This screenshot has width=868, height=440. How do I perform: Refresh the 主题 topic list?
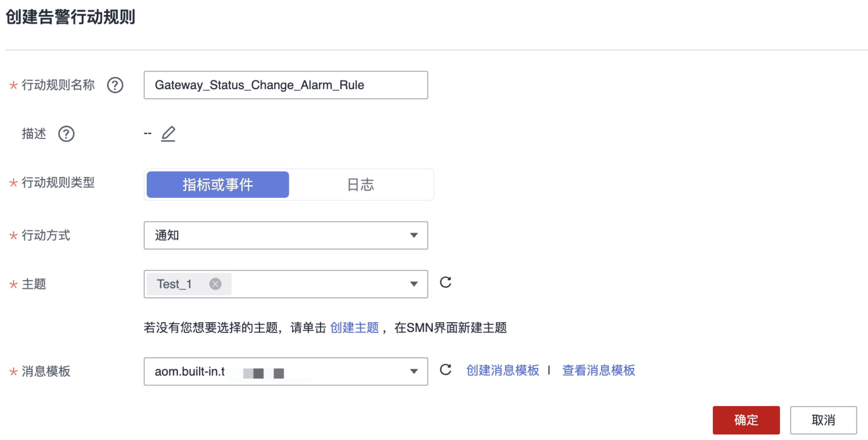(445, 282)
